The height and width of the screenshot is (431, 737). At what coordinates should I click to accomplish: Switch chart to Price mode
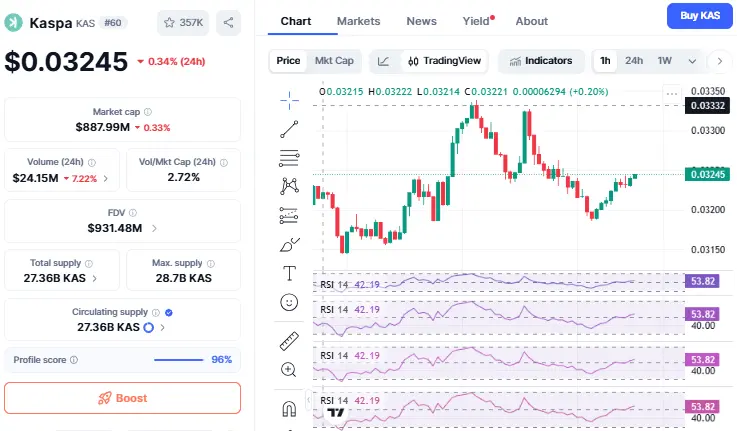(x=288, y=61)
